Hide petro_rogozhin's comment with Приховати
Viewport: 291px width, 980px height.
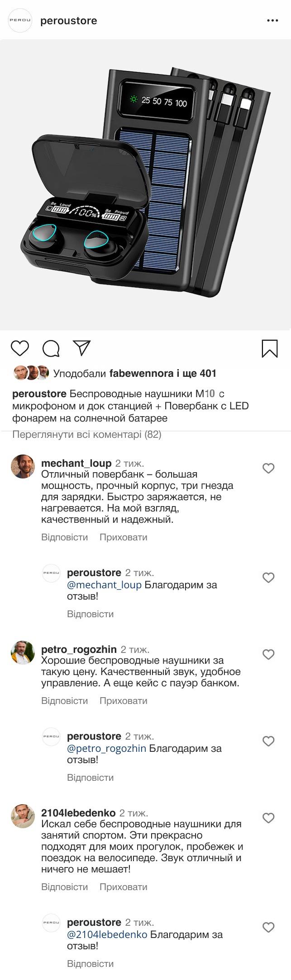click(x=123, y=701)
